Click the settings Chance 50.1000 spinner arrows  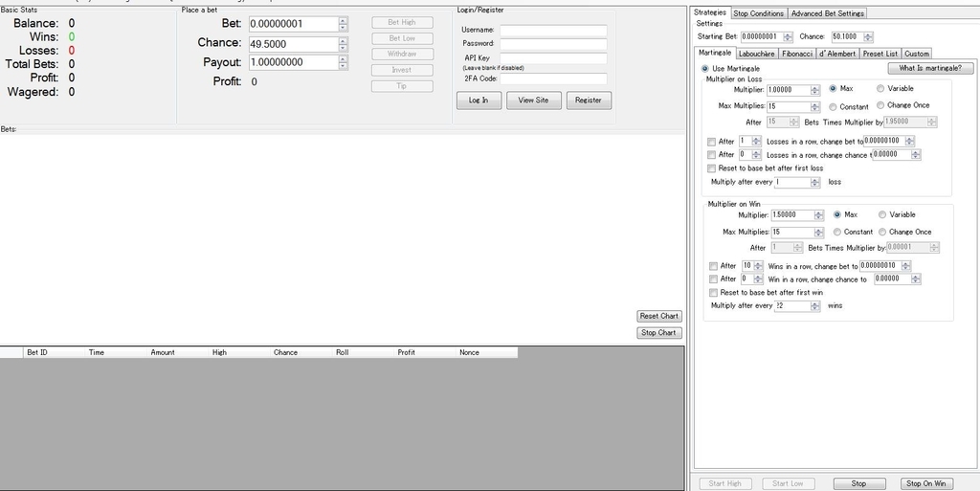[868, 37]
